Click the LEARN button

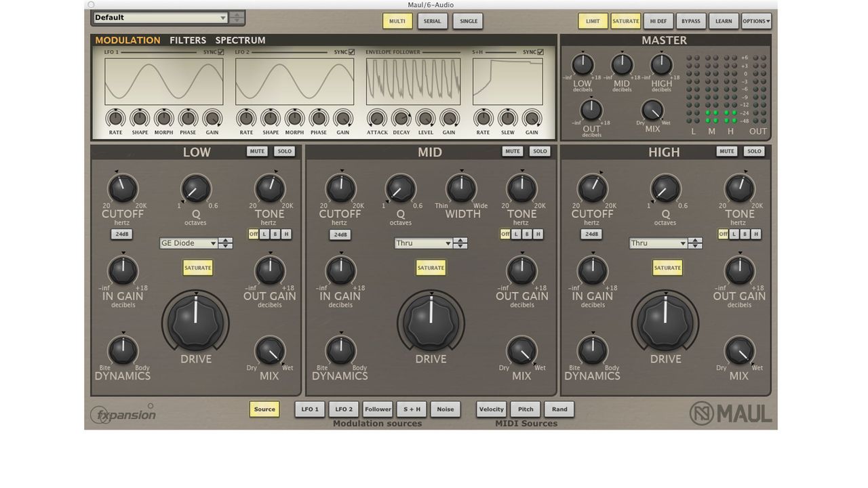(724, 21)
